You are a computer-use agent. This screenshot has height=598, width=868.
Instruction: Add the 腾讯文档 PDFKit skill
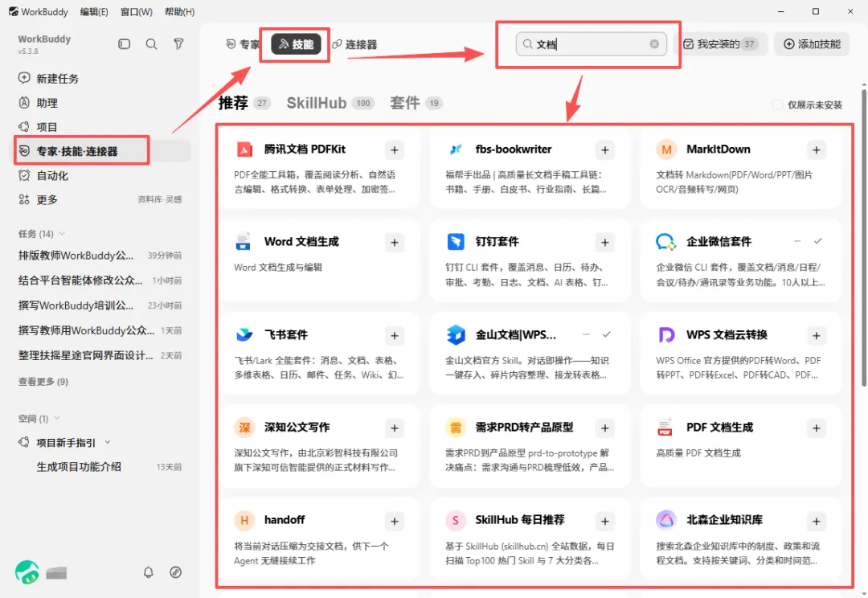394,149
